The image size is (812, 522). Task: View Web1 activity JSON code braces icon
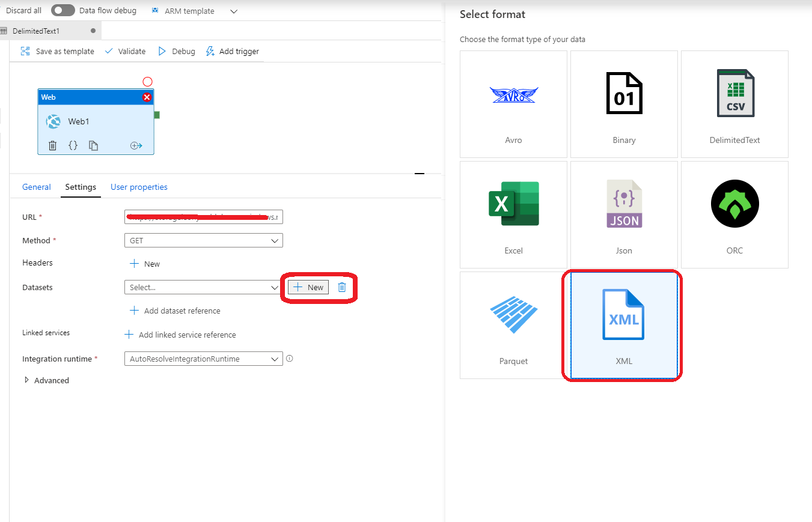point(73,145)
